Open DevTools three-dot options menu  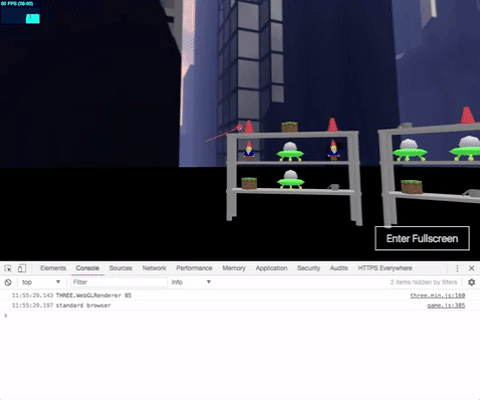coord(457,268)
